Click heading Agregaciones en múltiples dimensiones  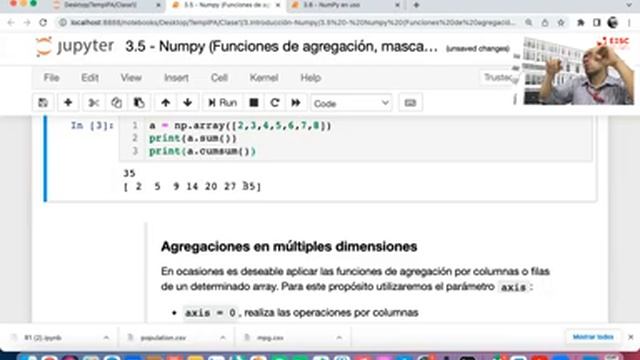(289, 247)
